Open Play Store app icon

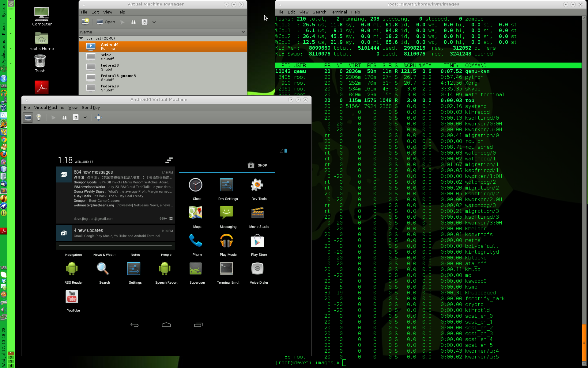[257, 241]
